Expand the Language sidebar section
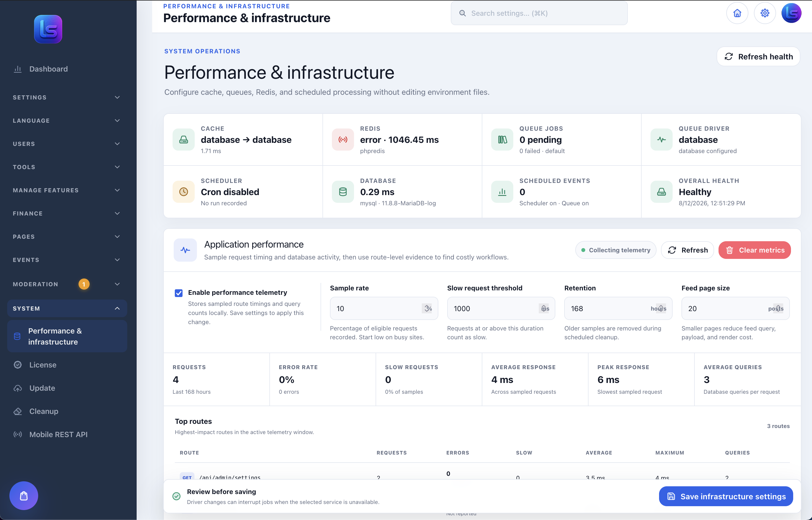The height and width of the screenshot is (520, 812). (x=67, y=120)
